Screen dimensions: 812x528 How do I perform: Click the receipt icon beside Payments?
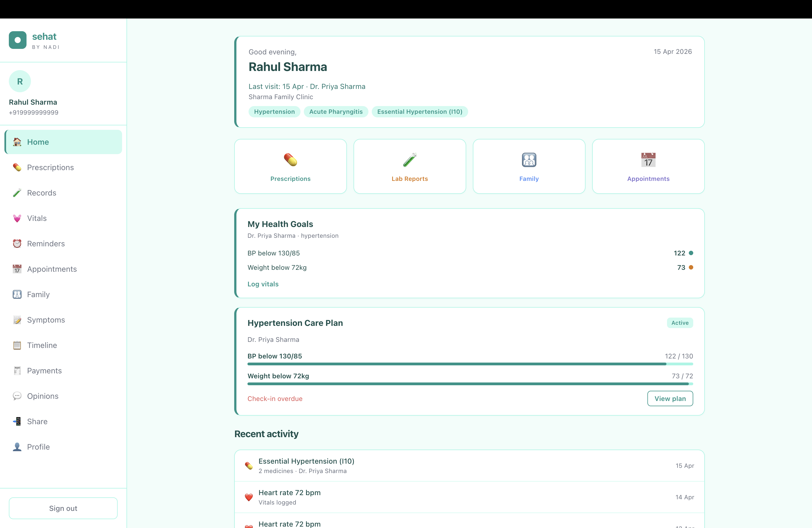point(17,371)
